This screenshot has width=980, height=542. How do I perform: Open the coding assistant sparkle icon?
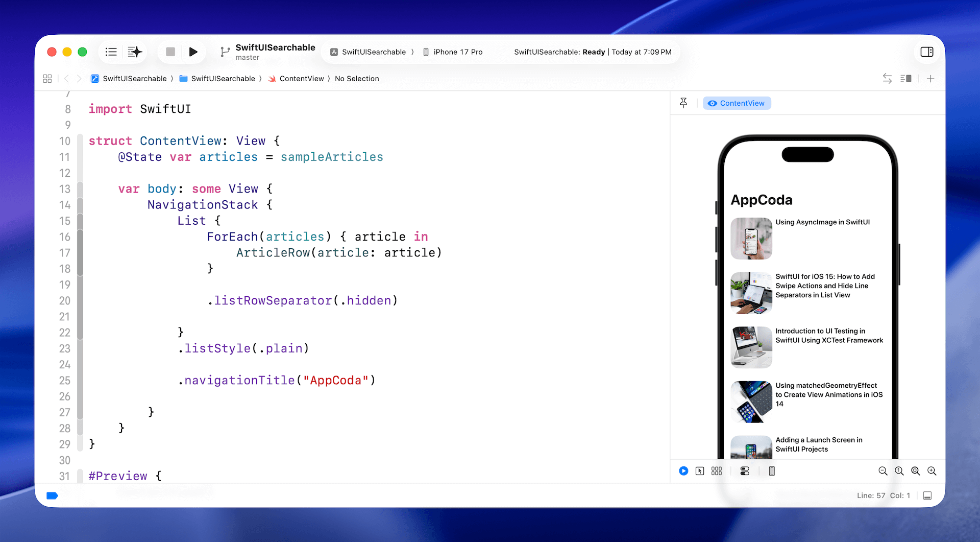[135, 52]
